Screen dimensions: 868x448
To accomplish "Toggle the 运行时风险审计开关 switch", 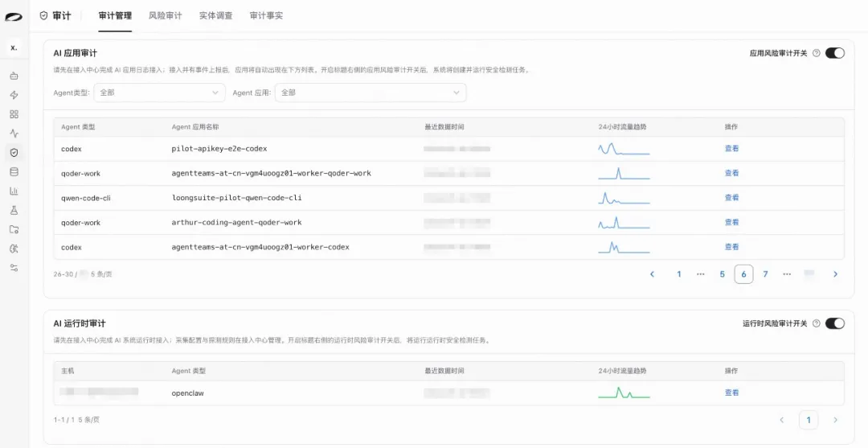I will tap(835, 323).
